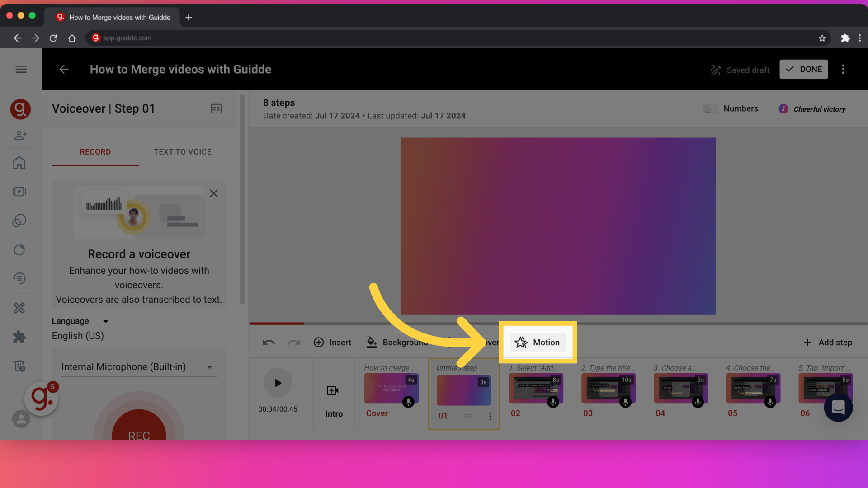Switch to RECORD tab
The height and width of the screenshot is (488, 868).
95,152
